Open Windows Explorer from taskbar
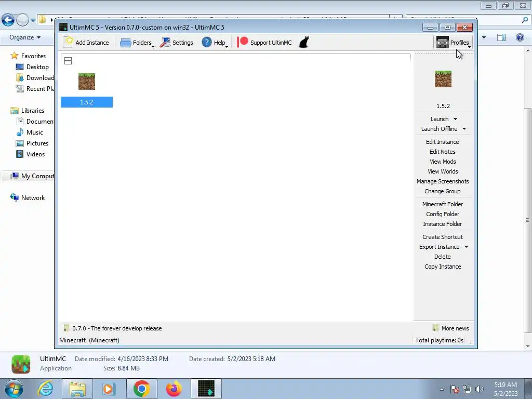532x399 pixels. coord(77,389)
